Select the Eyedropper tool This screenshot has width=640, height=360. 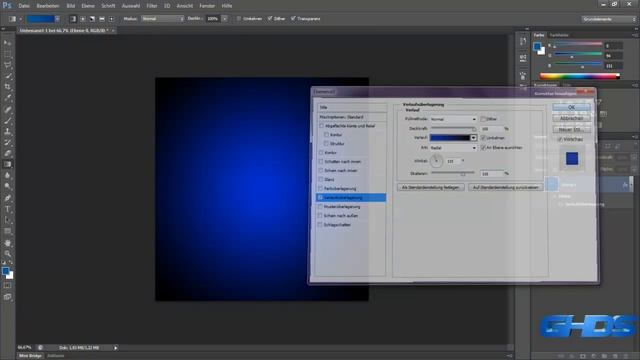(7, 98)
